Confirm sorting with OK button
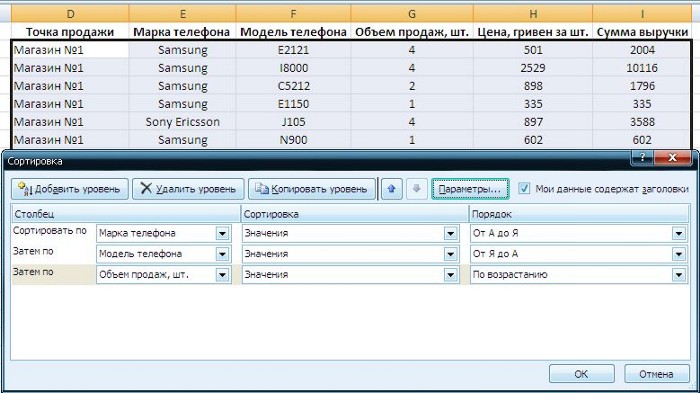700x393 pixels. 581,374
